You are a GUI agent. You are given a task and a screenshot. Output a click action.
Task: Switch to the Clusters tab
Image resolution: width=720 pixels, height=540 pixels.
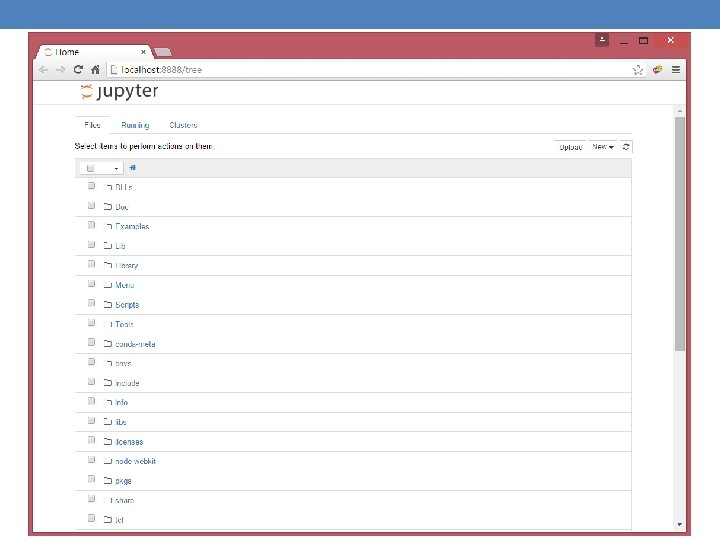(x=183, y=125)
